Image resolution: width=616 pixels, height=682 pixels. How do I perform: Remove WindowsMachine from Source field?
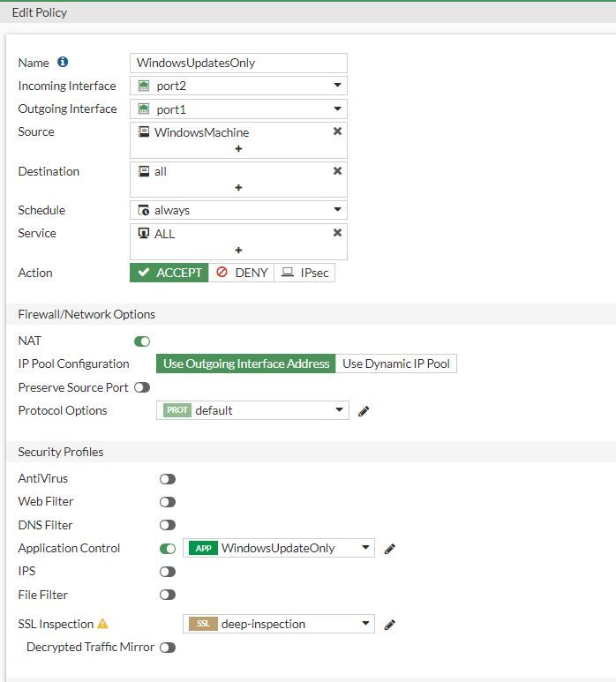(337, 131)
